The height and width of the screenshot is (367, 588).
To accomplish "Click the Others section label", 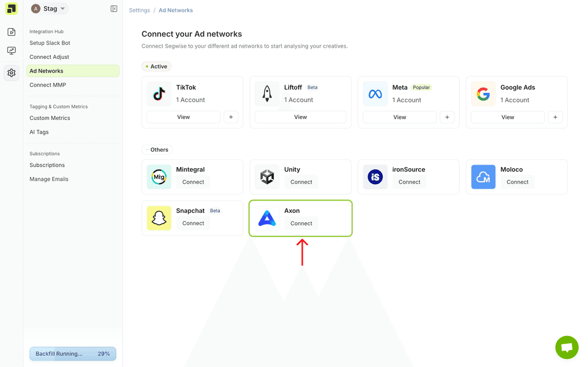I will 157,150.
